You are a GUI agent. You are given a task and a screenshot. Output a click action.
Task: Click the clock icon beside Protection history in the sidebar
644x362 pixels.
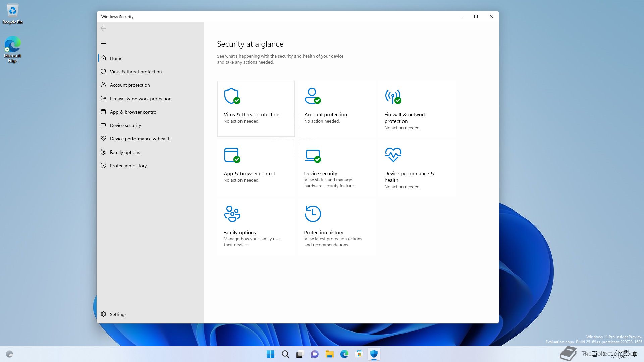[103, 165]
